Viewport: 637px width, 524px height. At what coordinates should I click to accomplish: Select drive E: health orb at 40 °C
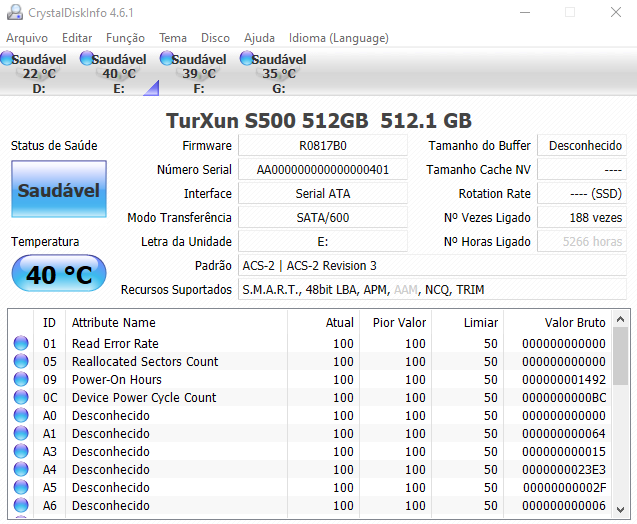point(87,58)
